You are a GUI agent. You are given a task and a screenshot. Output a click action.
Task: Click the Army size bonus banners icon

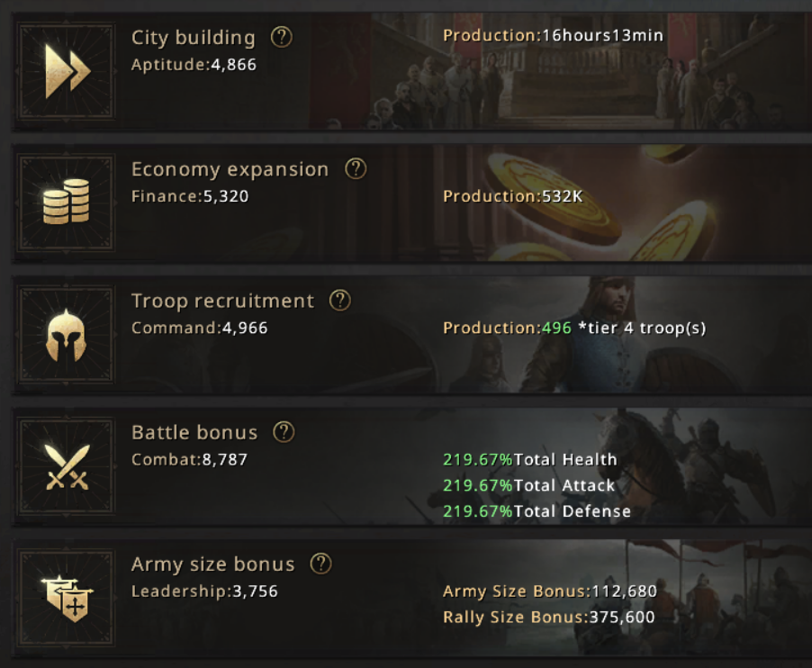[67, 598]
